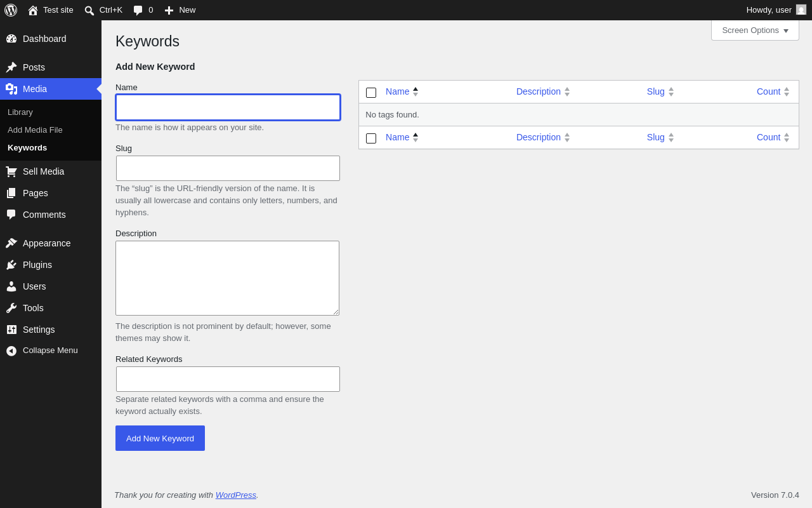Expand the Screen Options panel
812x508 pixels.
tap(755, 30)
